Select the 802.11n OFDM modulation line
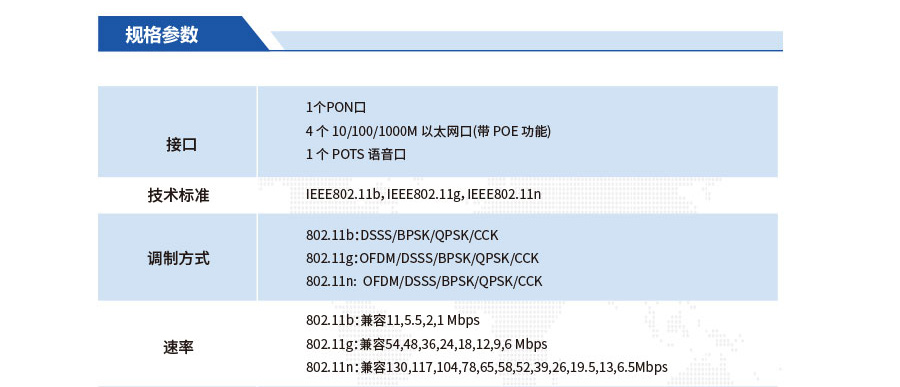This screenshot has width=900, height=387. 424,281
